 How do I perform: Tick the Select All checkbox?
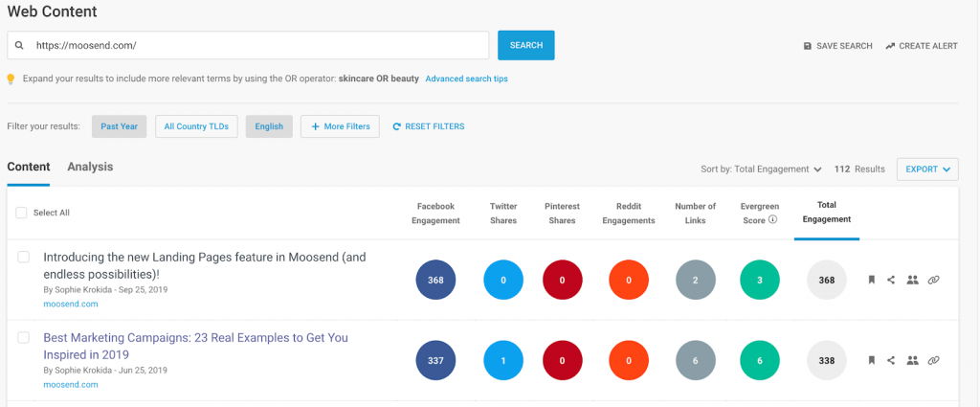click(21, 213)
